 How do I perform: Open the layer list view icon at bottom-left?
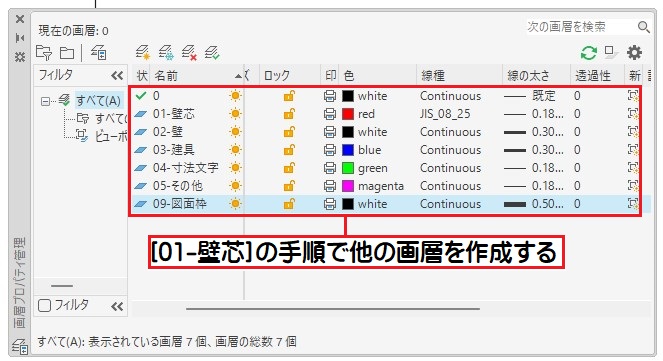pos(20,346)
